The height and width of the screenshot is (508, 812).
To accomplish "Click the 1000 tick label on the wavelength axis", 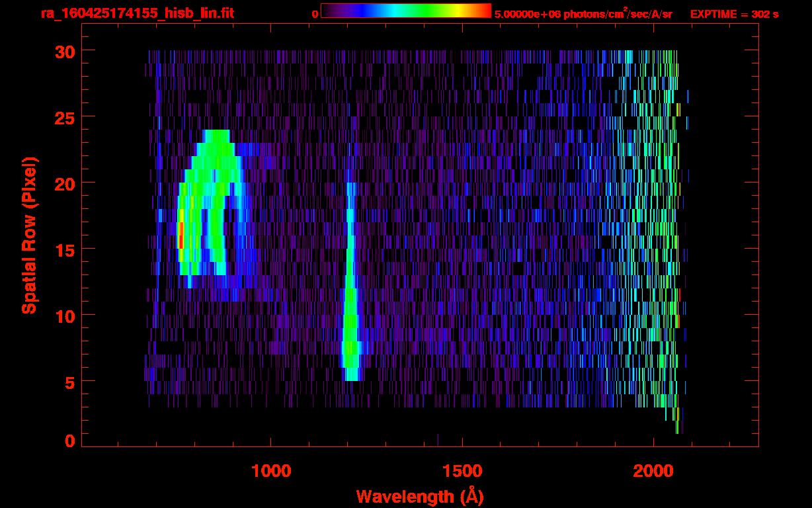I will point(270,471).
